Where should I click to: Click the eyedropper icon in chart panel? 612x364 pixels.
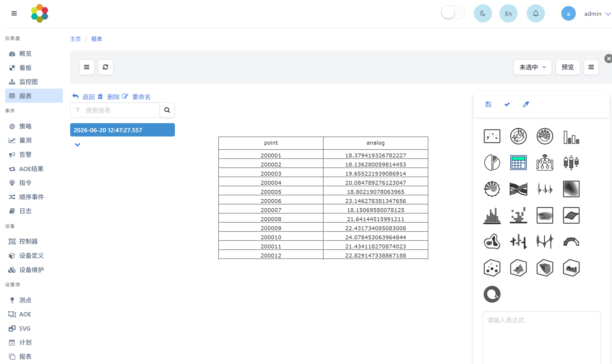coord(526,104)
